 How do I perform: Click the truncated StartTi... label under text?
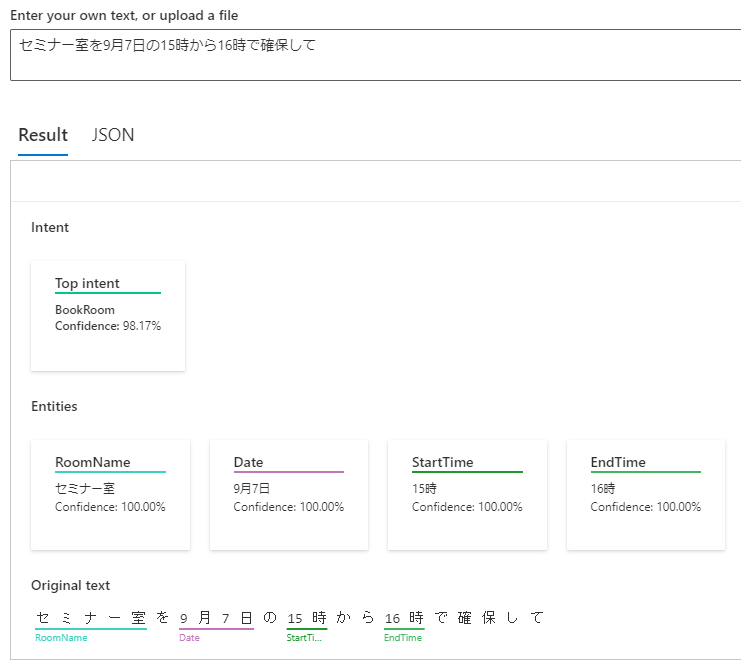tap(304, 638)
